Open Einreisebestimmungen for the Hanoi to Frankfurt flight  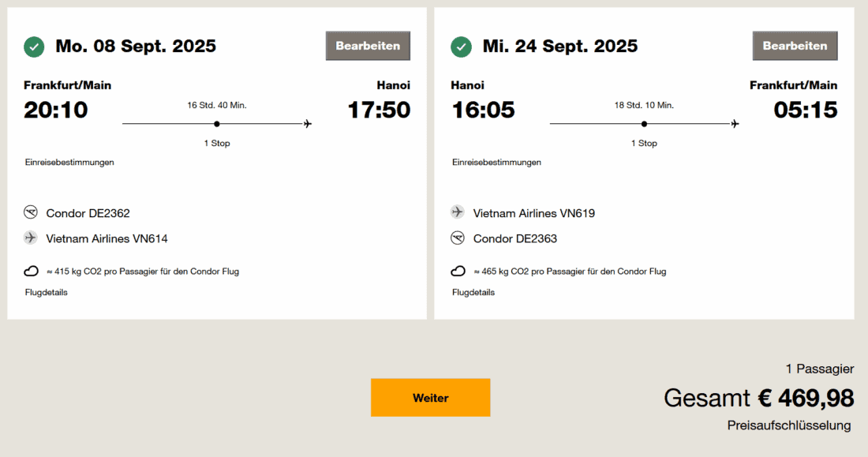click(x=496, y=163)
